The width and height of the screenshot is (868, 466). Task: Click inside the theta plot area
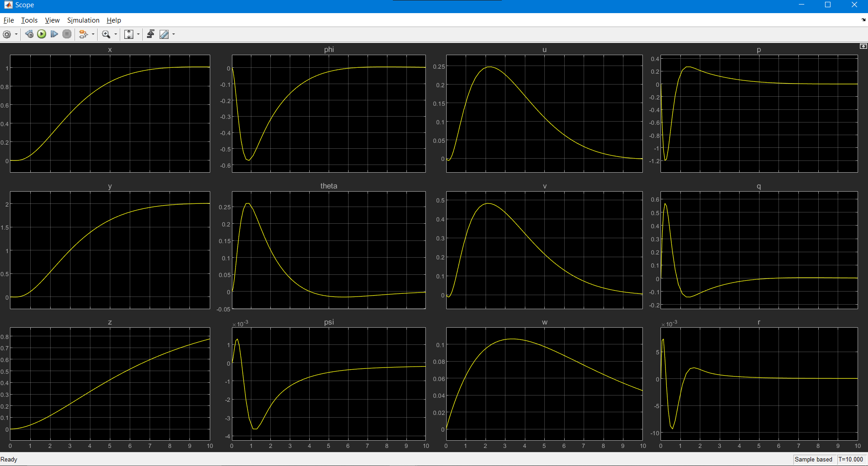pyautogui.click(x=329, y=250)
